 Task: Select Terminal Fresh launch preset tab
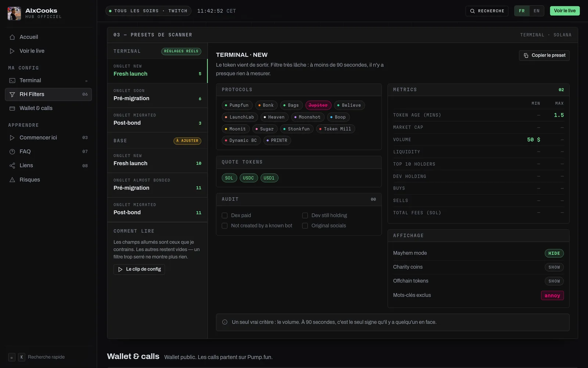(x=157, y=71)
